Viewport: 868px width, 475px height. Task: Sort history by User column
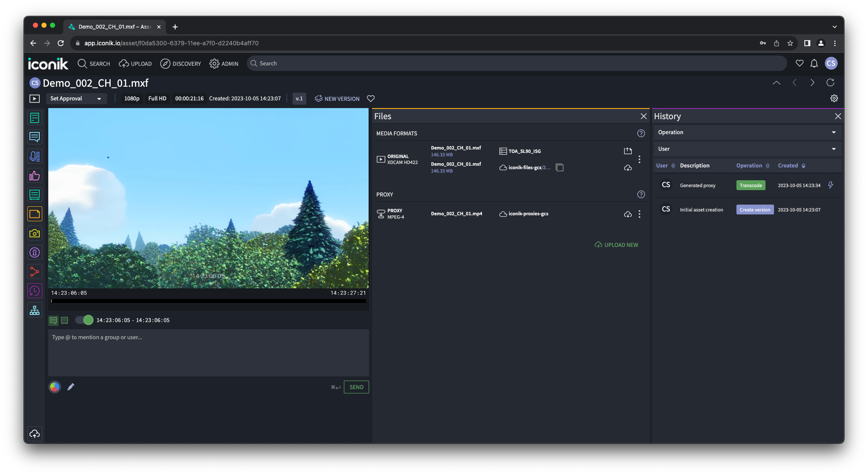pos(666,166)
